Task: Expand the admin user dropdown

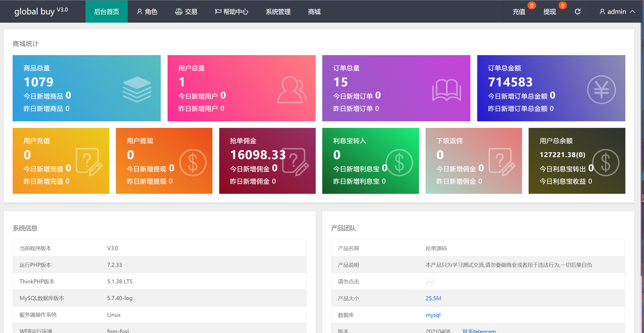Action: (x=617, y=12)
